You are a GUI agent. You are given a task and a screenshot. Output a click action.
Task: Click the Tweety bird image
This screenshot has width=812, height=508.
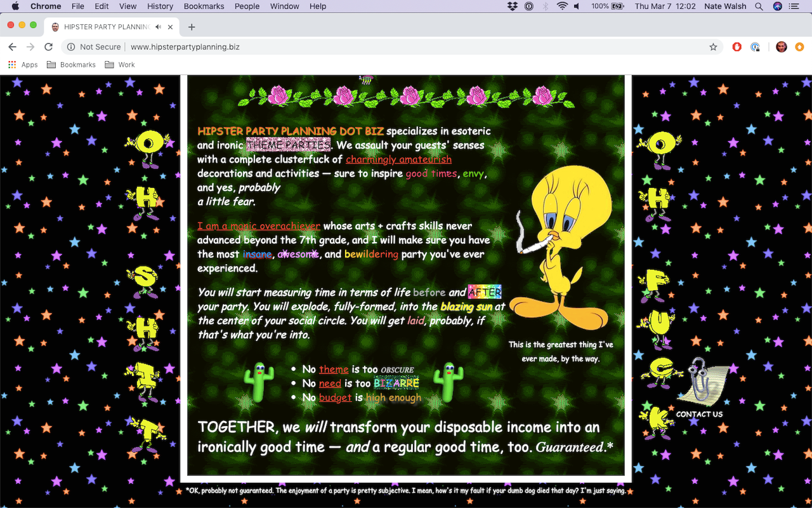click(560, 246)
